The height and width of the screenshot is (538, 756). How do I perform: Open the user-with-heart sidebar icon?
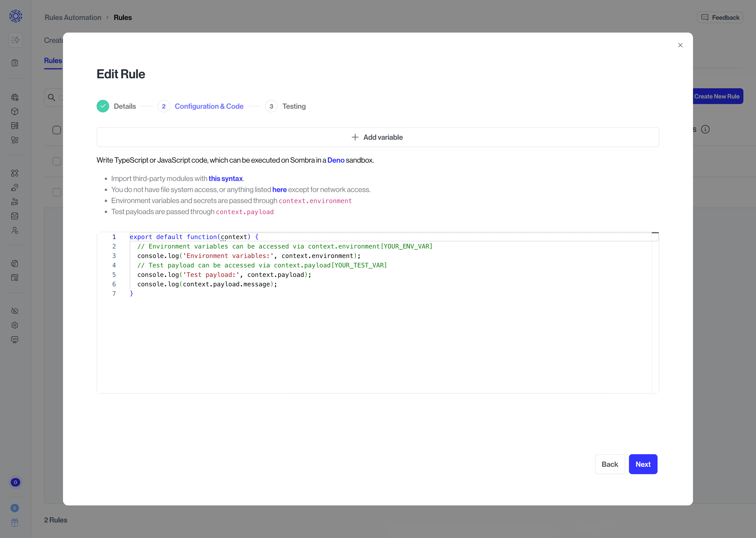pyautogui.click(x=15, y=230)
